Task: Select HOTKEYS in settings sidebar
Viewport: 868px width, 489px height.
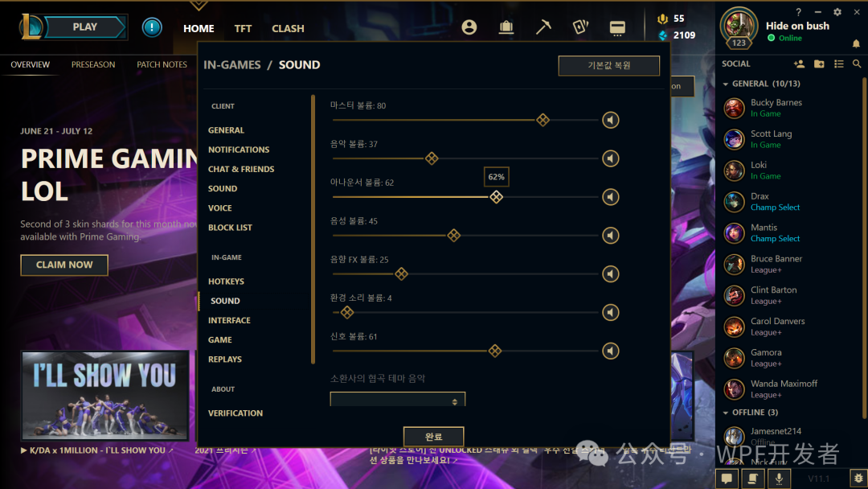Action: tap(226, 281)
